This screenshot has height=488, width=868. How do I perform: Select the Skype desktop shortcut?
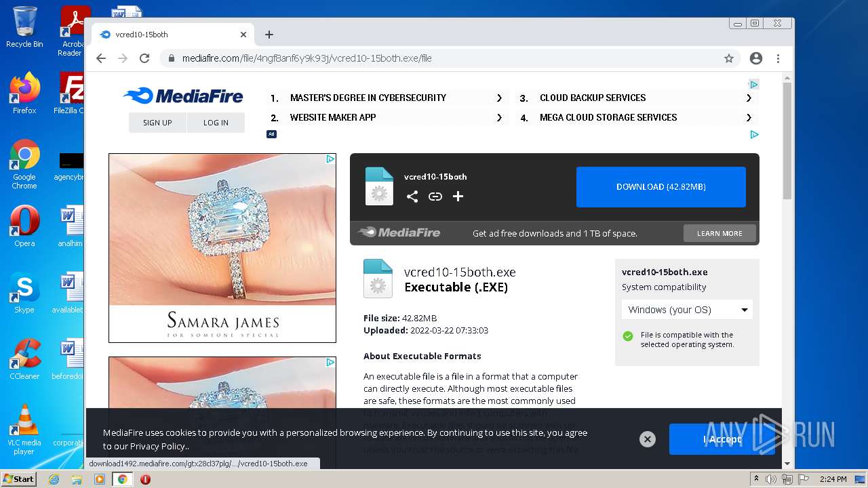[24, 293]
